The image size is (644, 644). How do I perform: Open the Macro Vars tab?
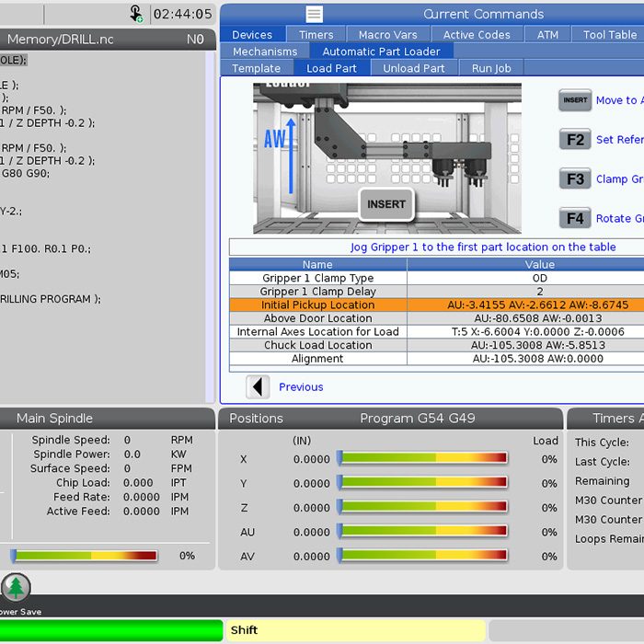[x=387, y=34]
